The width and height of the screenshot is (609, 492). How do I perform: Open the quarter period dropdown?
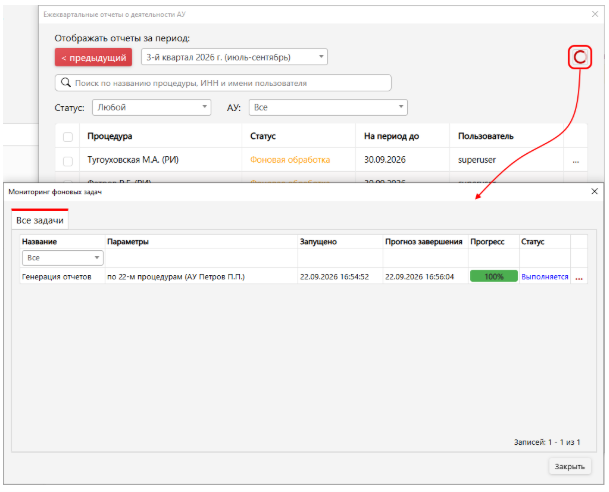point(234,57)
